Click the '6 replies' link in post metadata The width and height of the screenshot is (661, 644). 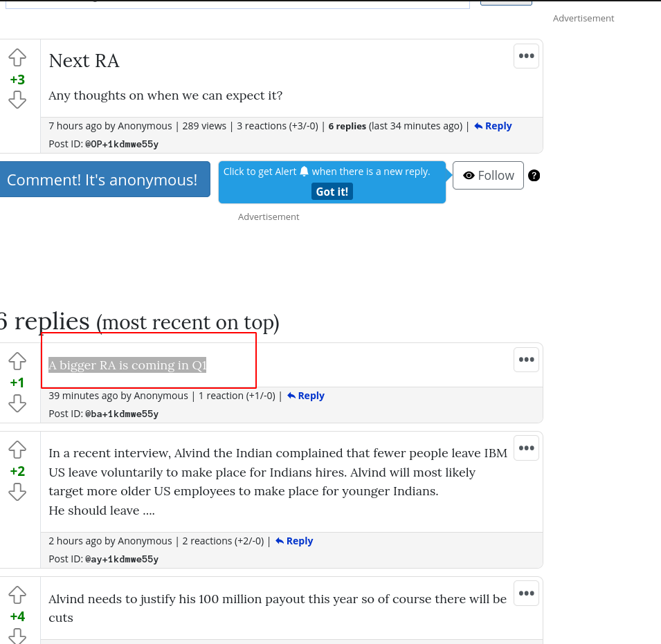click(347, 127)
